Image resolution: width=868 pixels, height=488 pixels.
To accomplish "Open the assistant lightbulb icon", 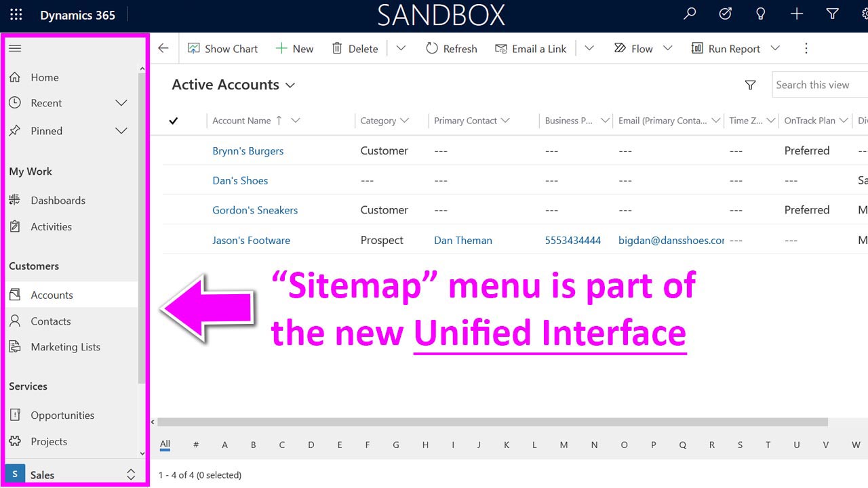I will [x=761, y=14].
